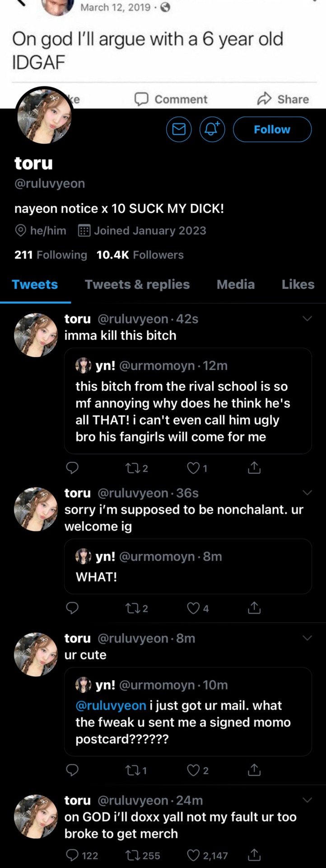Reply to the 'ur cute' tweet
Screen dimensions: 326x868
(x=72, y=770)
